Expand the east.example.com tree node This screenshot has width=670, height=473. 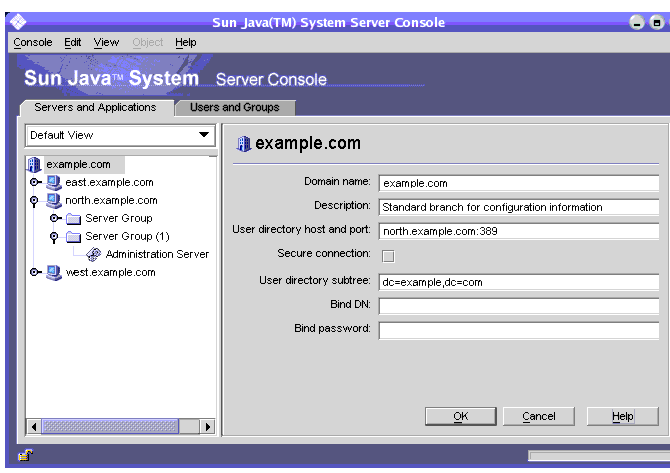(x=35, y=182)
